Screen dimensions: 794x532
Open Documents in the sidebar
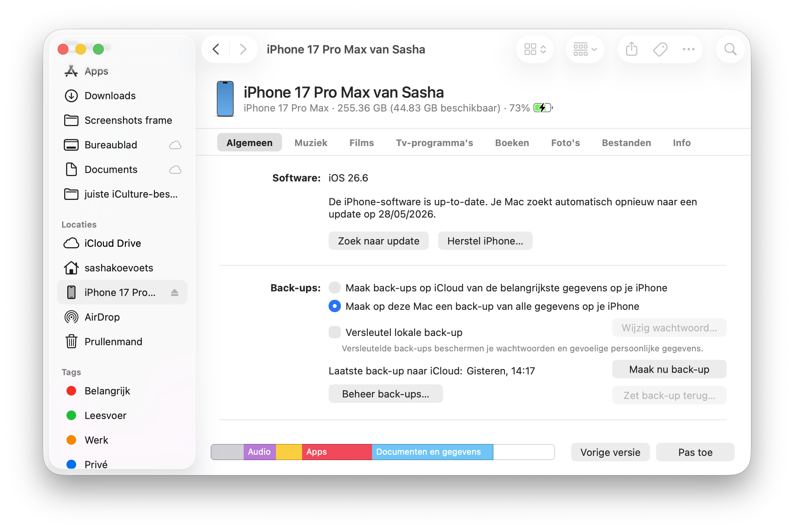click(122, 170)
